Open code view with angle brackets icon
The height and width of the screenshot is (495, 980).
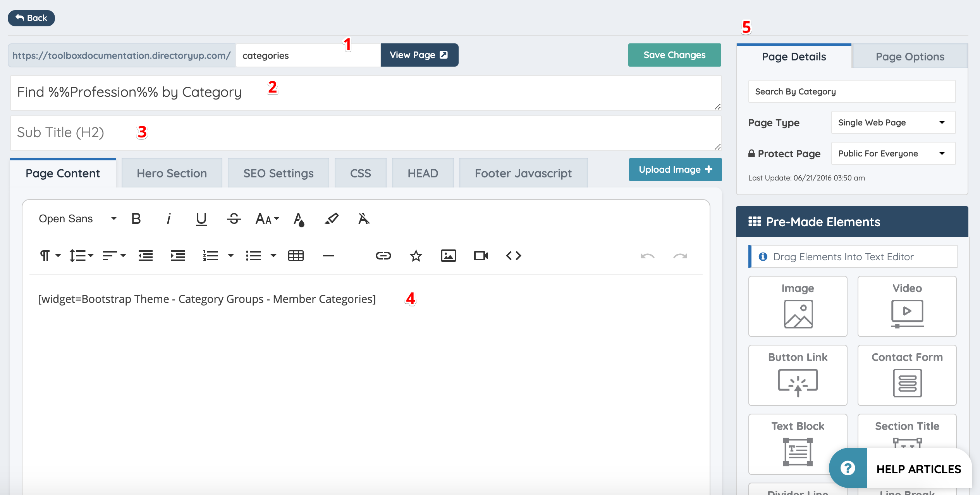click(x=513, y=256)
